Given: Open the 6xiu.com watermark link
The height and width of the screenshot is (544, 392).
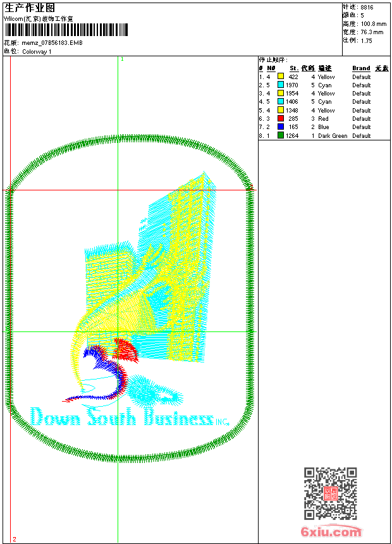Looking at the screenshot, I should 331,531.
